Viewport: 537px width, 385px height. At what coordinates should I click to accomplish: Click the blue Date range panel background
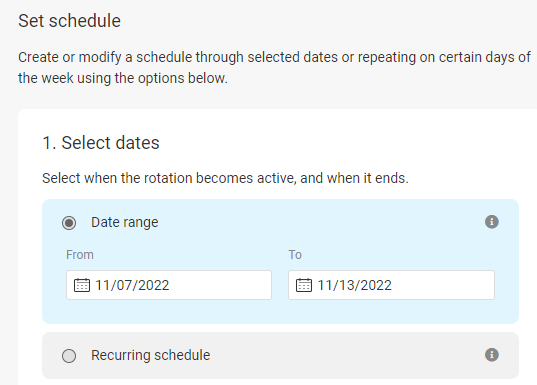pos(280,261)
